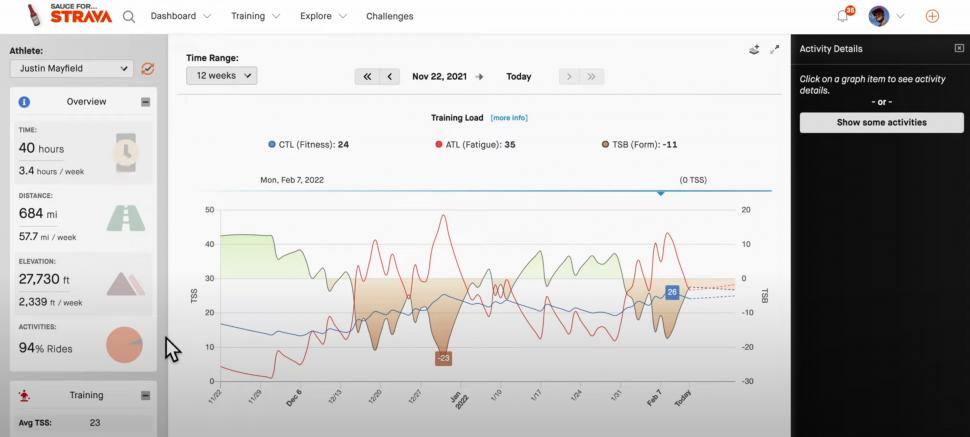This screenshot has height=437, width=970.
Task: Click the 27,730 ft elevation value
Action: click(x=43, y=279)
